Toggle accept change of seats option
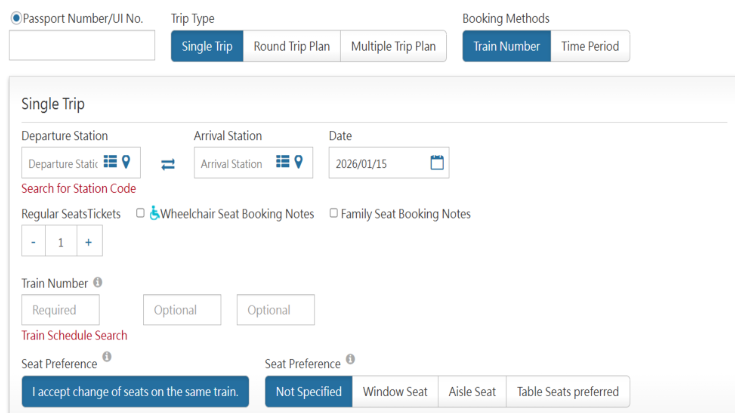This screenshot has width=735, height=413. tap(135, 391)
